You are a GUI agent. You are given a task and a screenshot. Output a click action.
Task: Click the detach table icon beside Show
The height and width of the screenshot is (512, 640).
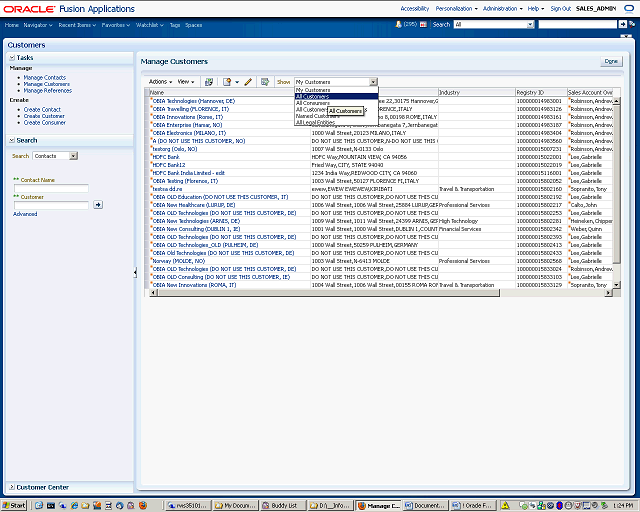coord(265,82)
